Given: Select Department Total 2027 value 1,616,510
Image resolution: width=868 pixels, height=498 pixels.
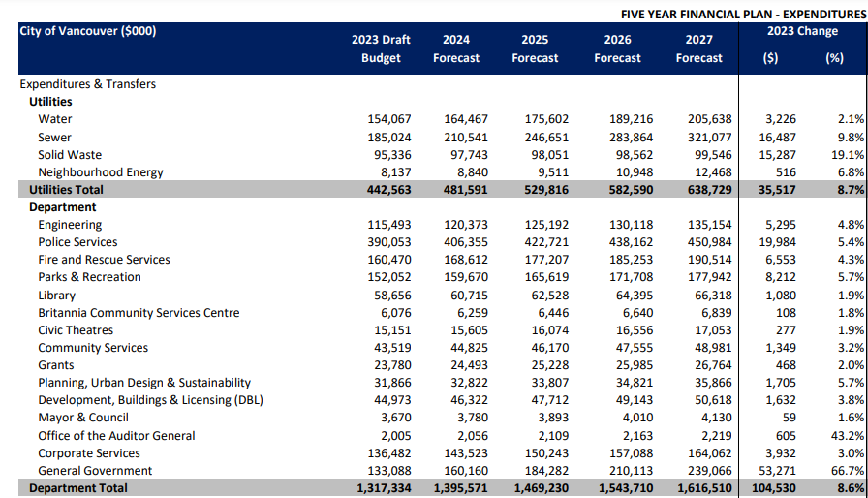Looking at the screenshot, I should pos(704,488).
